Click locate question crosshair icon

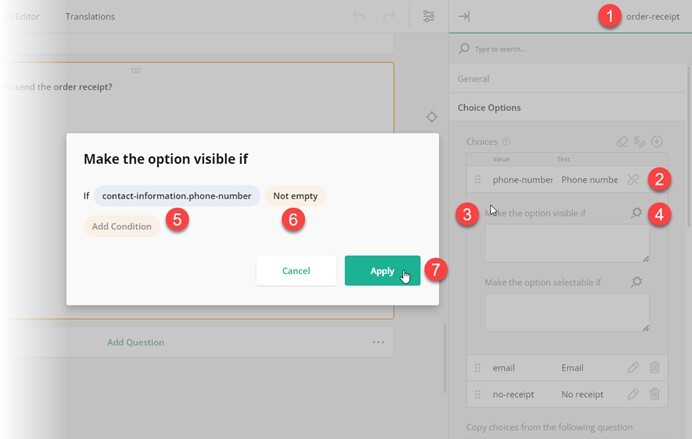(432, 117)
